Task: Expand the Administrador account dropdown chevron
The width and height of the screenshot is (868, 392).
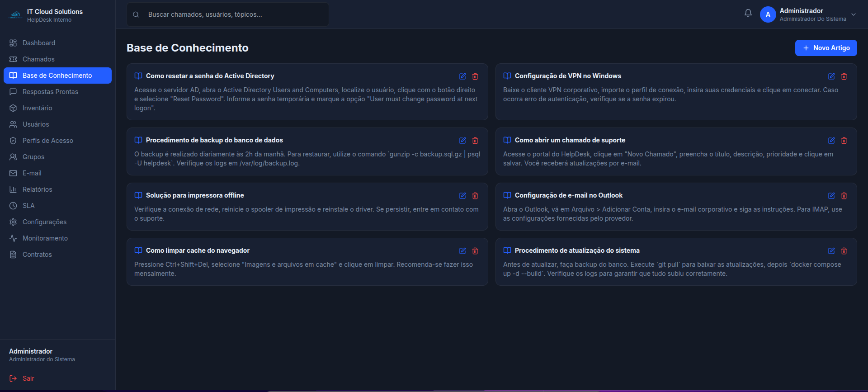Action: (x=854, y=14)
